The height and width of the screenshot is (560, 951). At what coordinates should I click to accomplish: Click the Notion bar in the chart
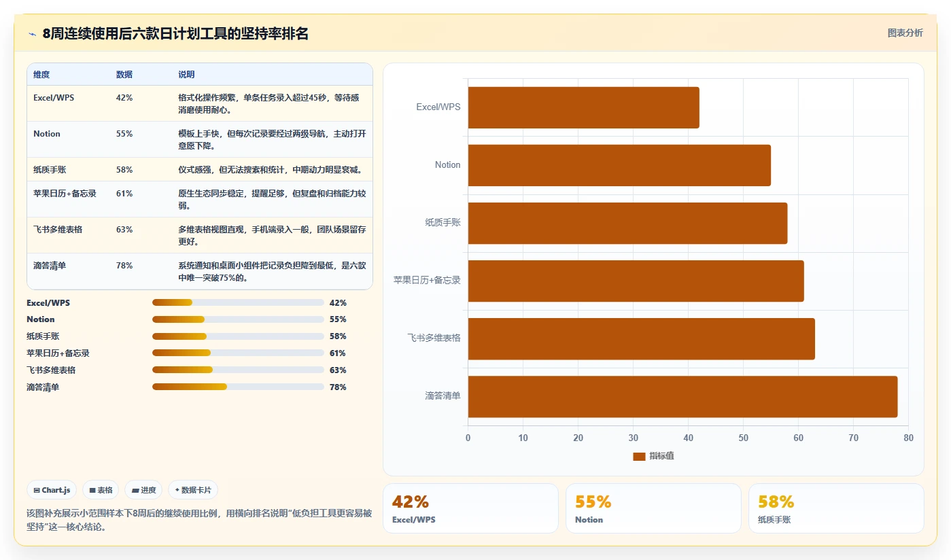click(619, 165)
